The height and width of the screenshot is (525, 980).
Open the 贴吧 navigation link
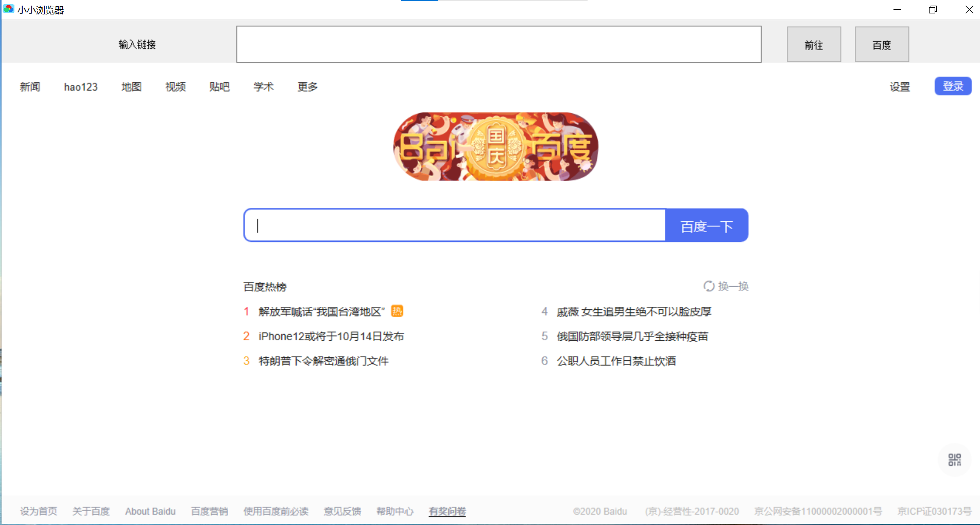(219, 87)
